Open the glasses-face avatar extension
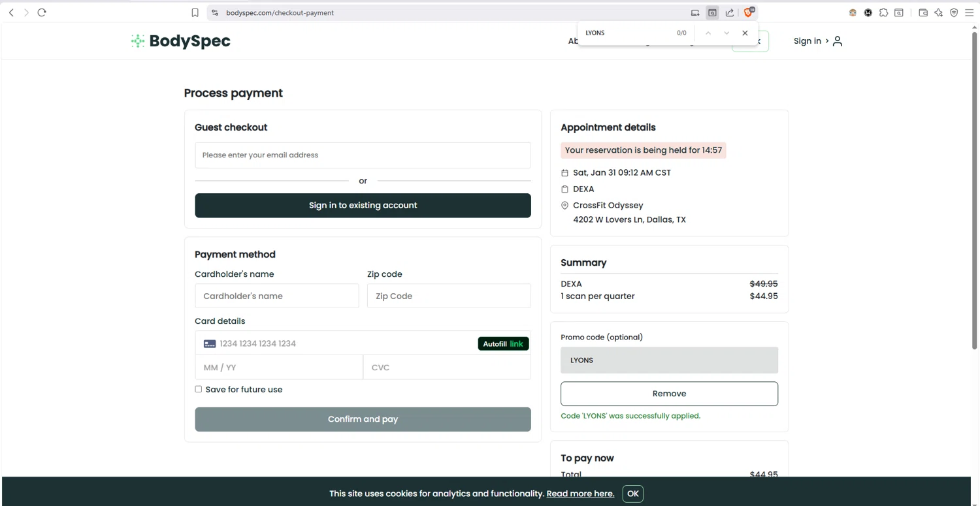 (853, 12)
